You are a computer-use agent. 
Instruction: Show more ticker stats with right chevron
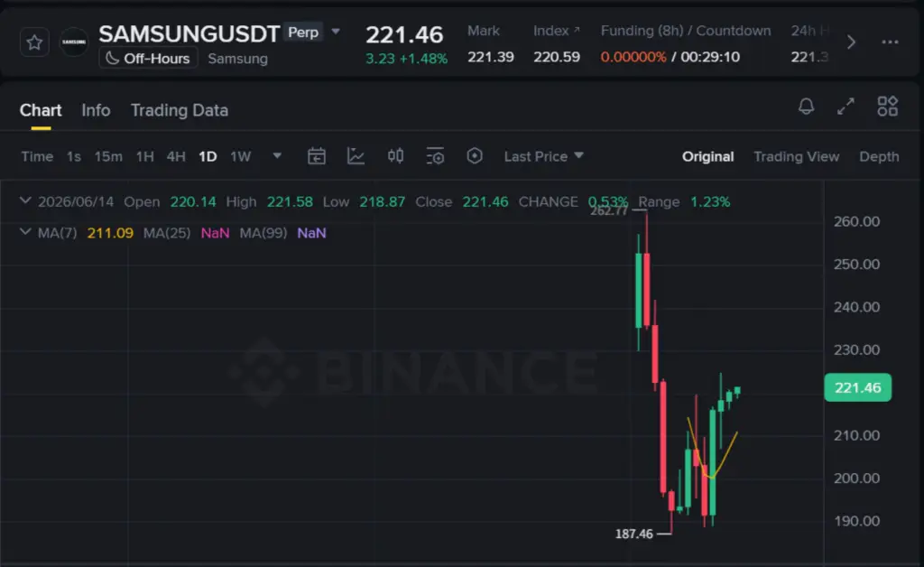[851, 42]
